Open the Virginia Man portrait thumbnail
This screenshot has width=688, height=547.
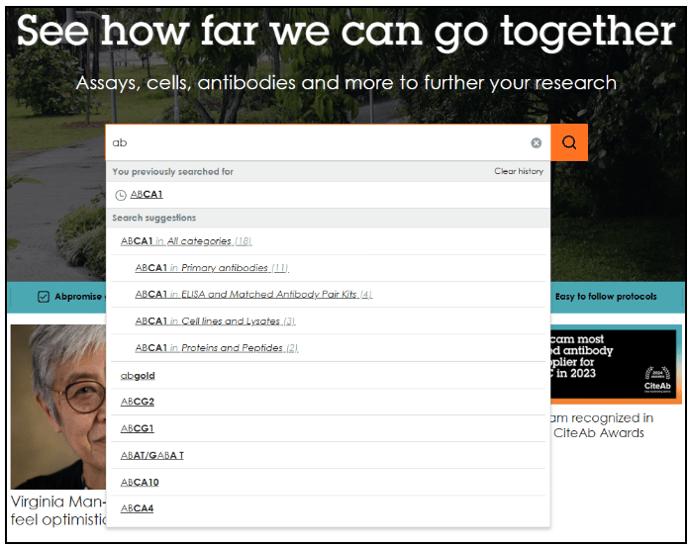point(58,407)
